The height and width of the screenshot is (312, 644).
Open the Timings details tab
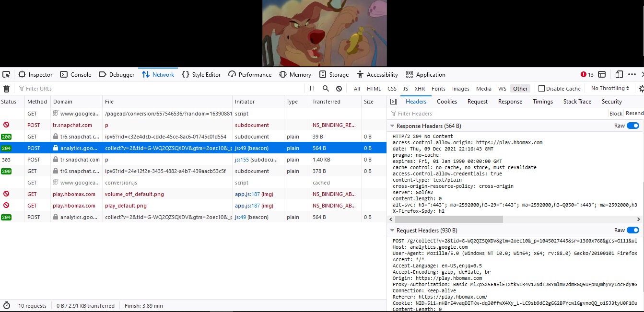[543, 102]
